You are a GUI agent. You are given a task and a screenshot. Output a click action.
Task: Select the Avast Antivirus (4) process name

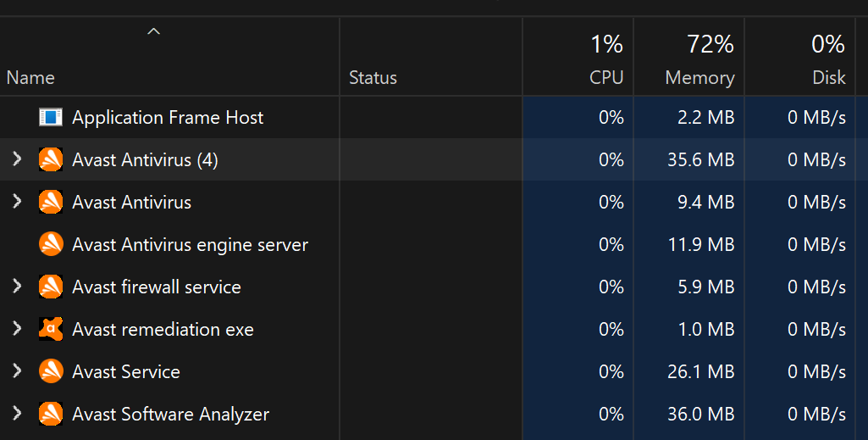click(145, 160)
